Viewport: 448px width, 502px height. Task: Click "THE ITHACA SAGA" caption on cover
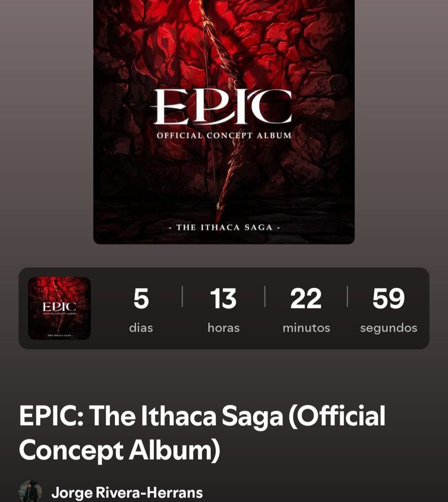(x=224, y=227)
